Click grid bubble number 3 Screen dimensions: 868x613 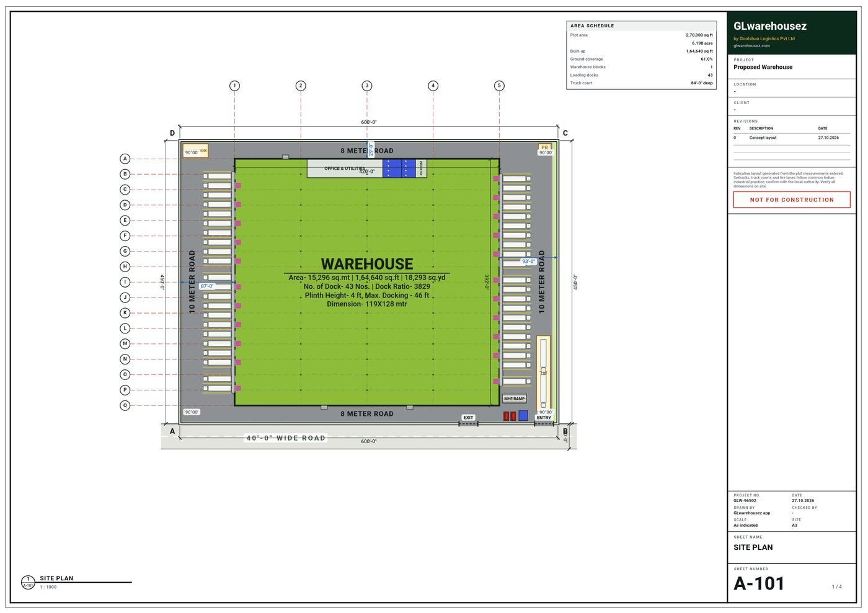[x=367, y=86]
